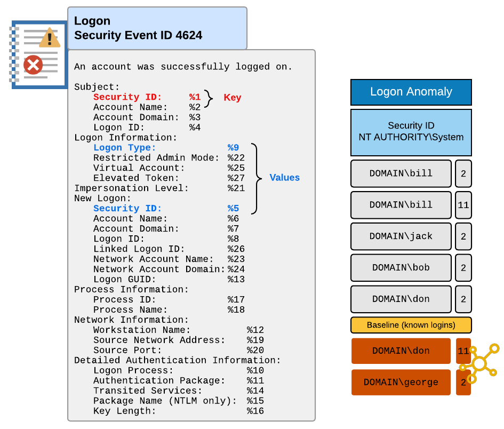Click the red %1 value
The width and height of the screenshot is (504, 429).
195,97
